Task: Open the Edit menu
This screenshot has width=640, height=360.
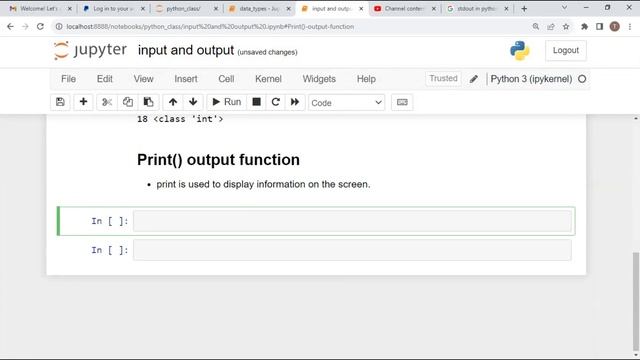Action: pos(104,79)
